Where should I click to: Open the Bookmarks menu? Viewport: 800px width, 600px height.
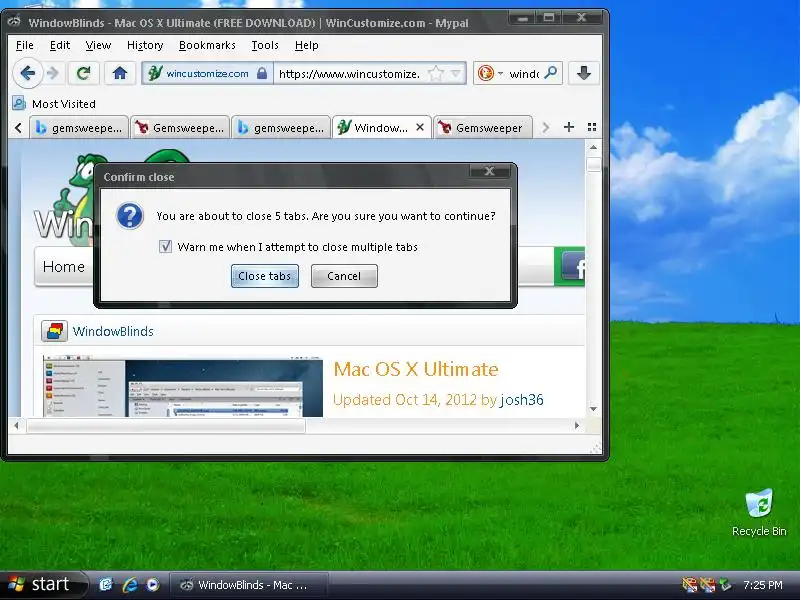(x=207, y=45)
